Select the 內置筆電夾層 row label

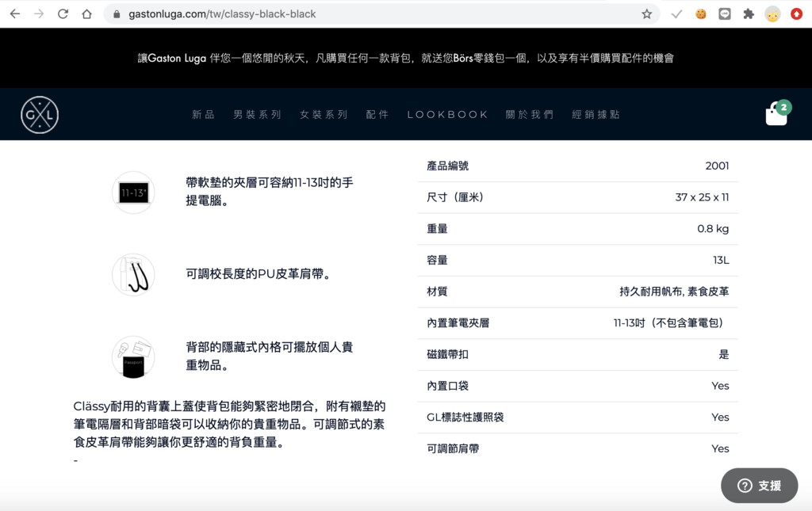point(458,323)
